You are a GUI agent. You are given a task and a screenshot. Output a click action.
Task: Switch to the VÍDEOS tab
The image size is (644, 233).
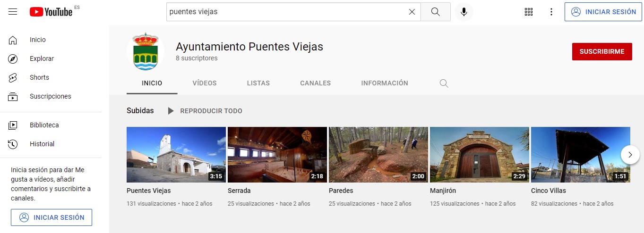[x=205, y=83]
